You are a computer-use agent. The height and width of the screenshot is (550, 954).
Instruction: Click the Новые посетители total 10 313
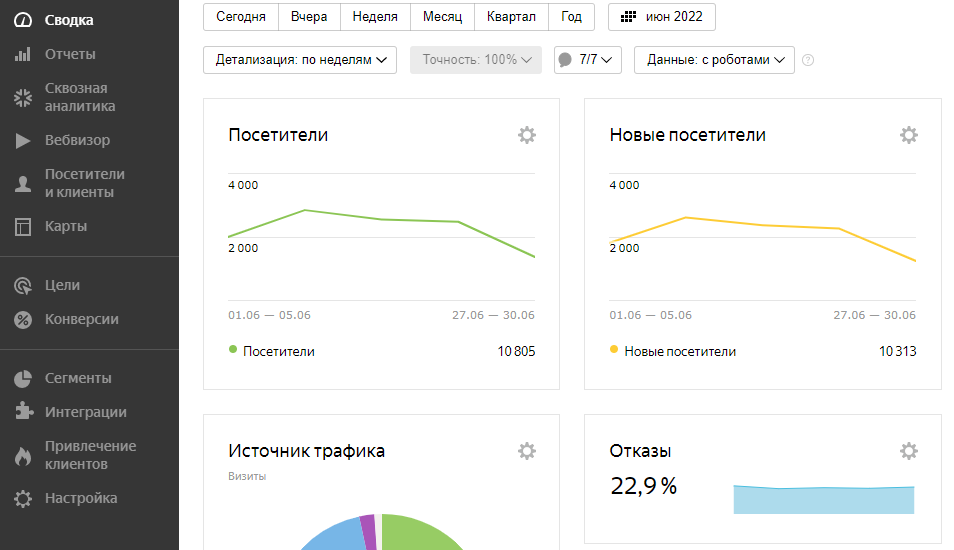897,351
